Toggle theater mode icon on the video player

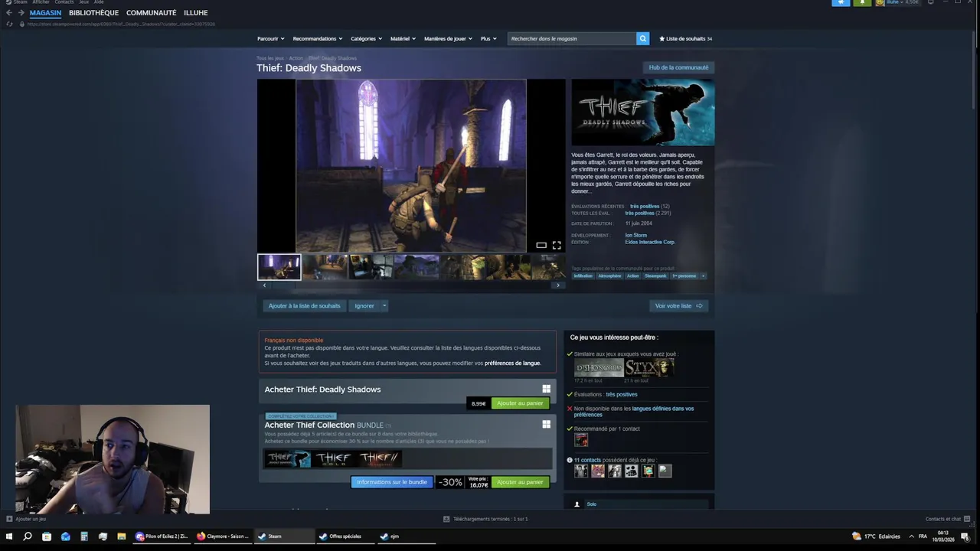tap(541, 245)
